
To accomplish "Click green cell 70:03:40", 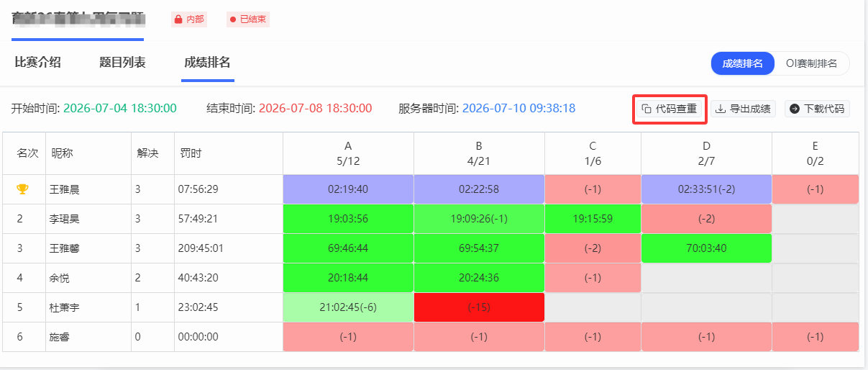I will click(x=706, y=248).
